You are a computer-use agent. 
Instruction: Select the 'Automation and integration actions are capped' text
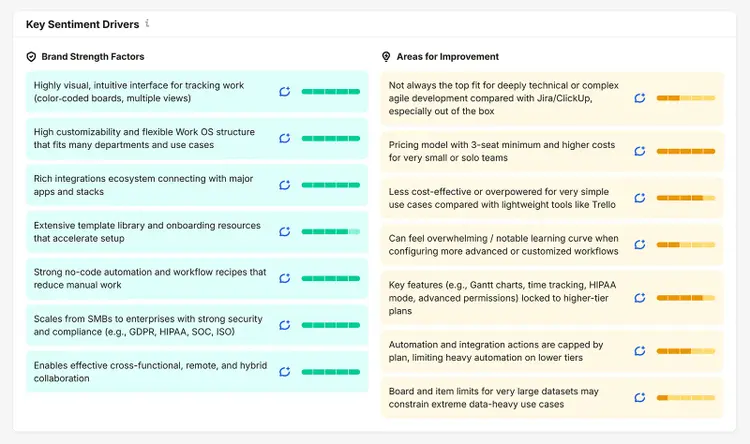click(x=490, y=344)
